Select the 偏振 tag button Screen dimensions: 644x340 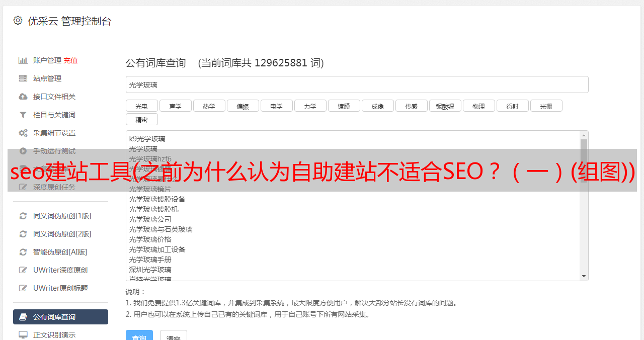click(x=243, y=106)
